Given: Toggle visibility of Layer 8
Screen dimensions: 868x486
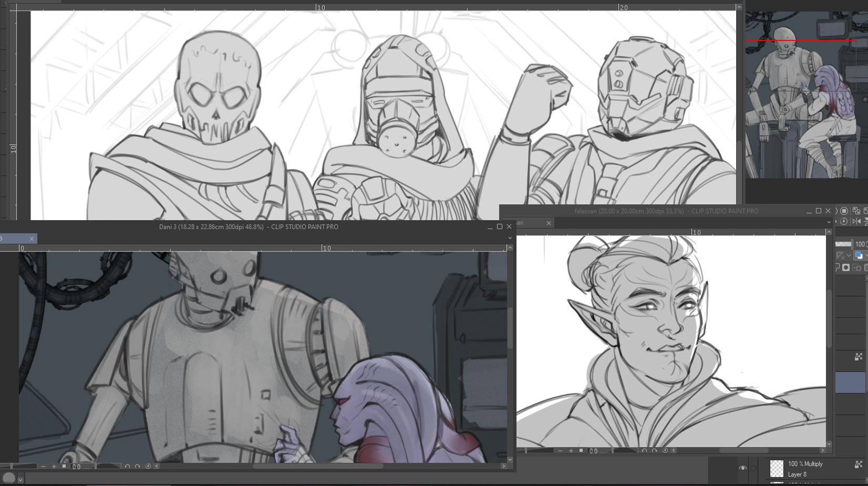Looking at the screenshot, I should [x=742, y=468].
